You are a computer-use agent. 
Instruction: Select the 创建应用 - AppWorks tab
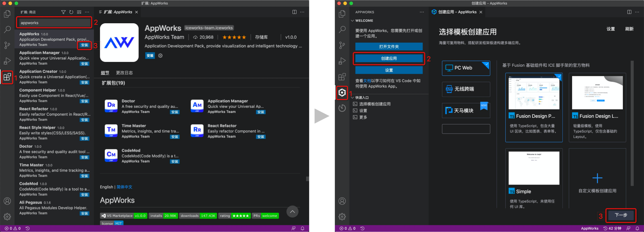pyautogui.click(x=457, y=12)
